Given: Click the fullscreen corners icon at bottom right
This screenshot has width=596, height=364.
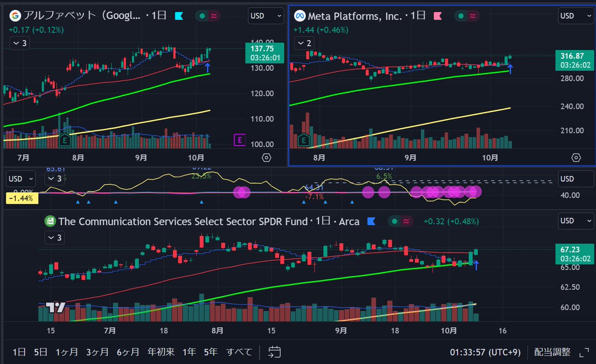Looking at the screenshot, I should click(585, 352).
